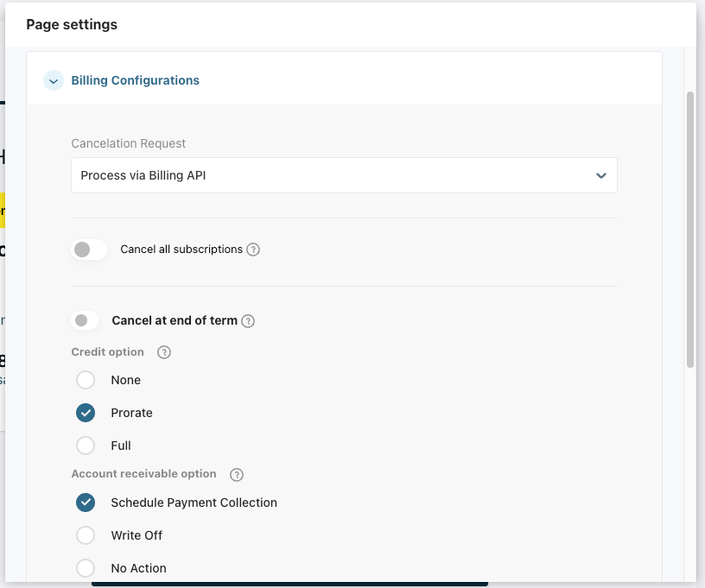705x588 pixels.
Task: Click Account receivable option help icon
Action: pos(237,475)
